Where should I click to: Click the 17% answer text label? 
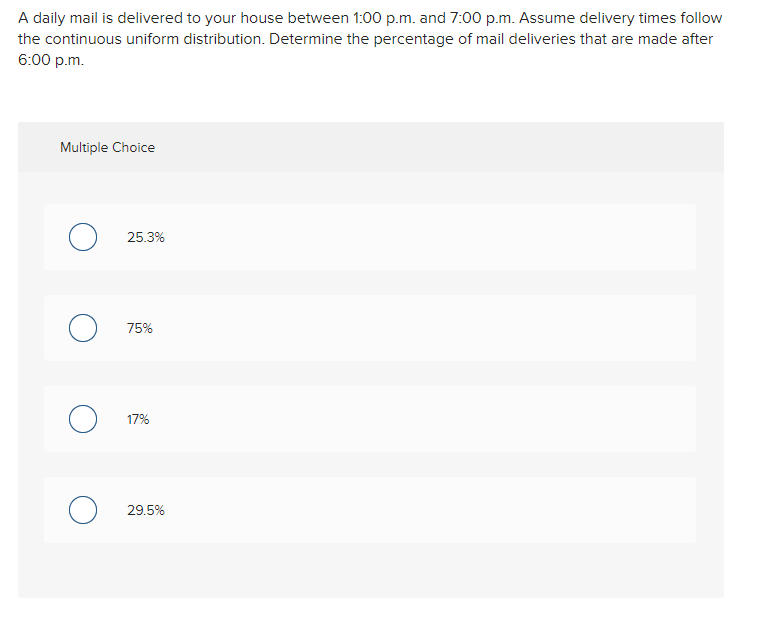[x=138, y=419]
